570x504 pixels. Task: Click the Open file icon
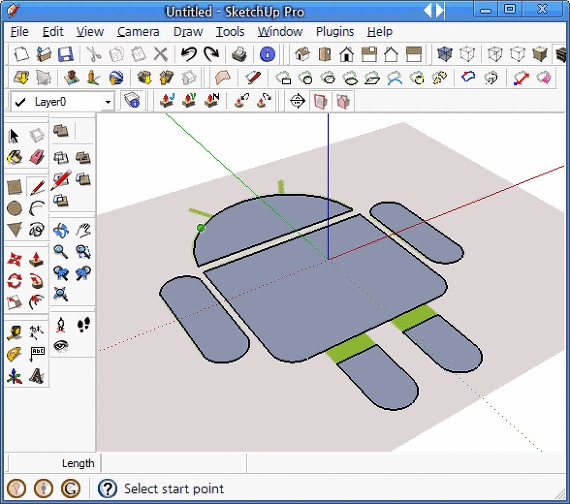click(44, 54)
